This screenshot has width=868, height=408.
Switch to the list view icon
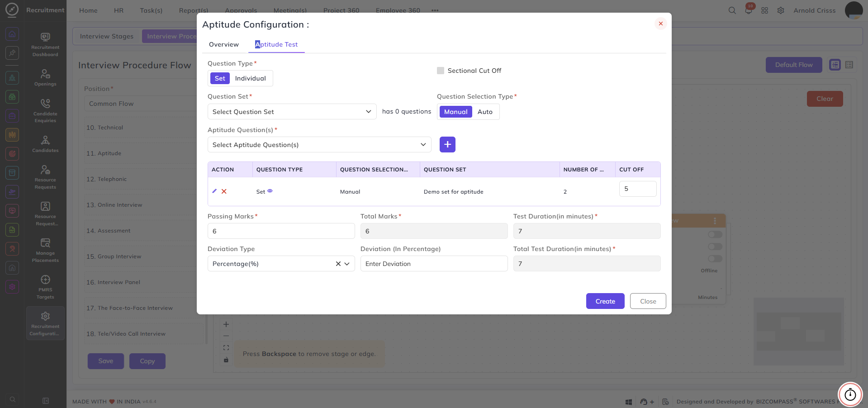pyautogui.click(x=849, y=65)
